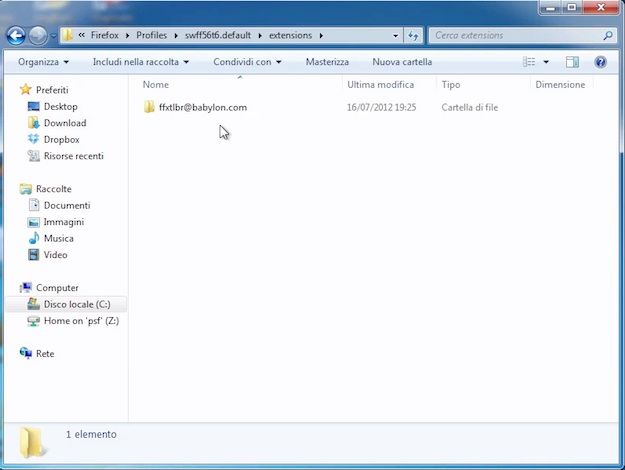Sort by Ultima modifica column
This screenshot has width=625, height=470.
tap(380, 85)
